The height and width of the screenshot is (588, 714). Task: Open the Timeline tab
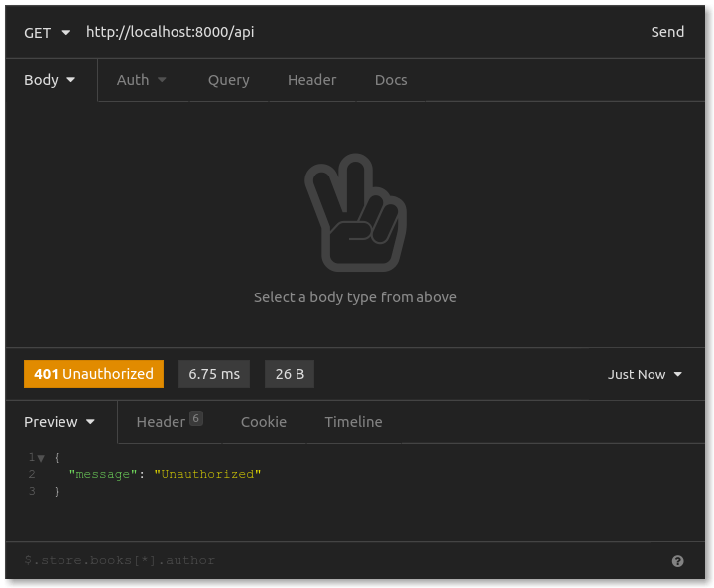[x=353, y=422]
